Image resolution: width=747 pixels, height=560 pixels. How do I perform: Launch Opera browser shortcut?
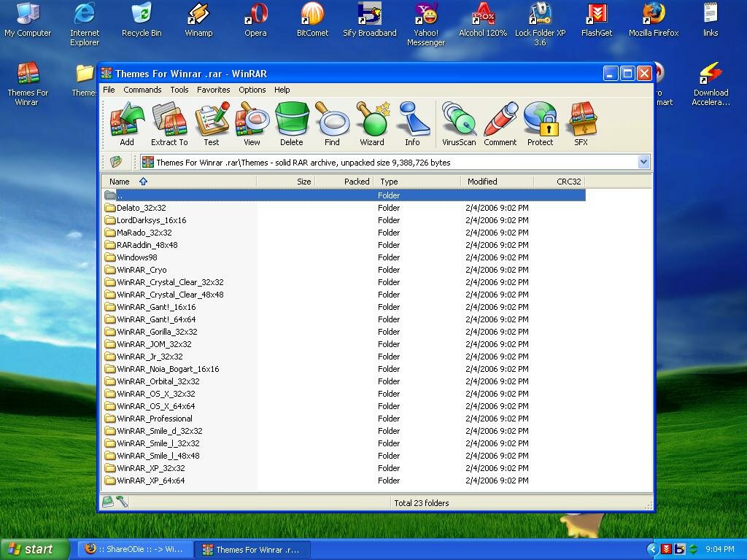pyautogui.click(x=256, y=19)
